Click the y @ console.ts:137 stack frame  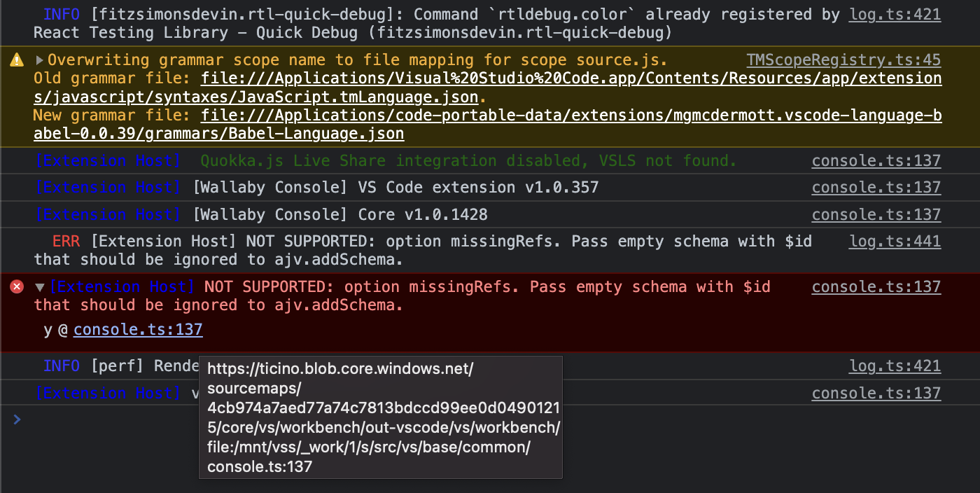pos(138,329)
